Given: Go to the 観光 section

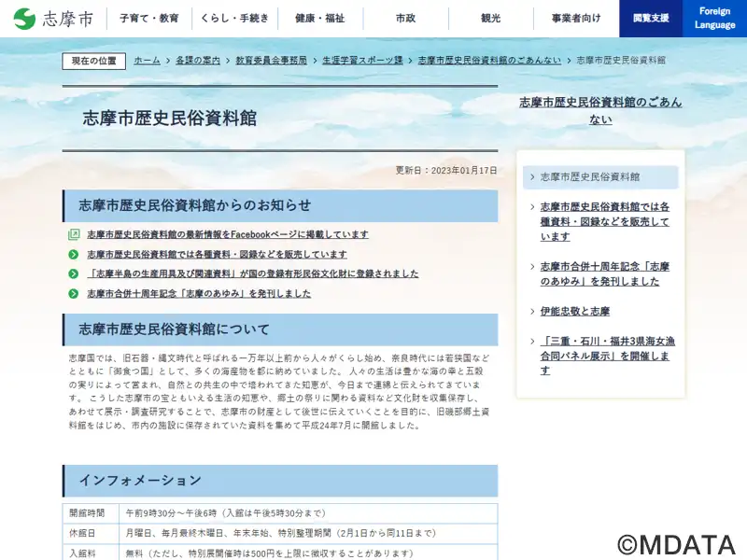Looking at the screenshot, I should coord(490,19).
